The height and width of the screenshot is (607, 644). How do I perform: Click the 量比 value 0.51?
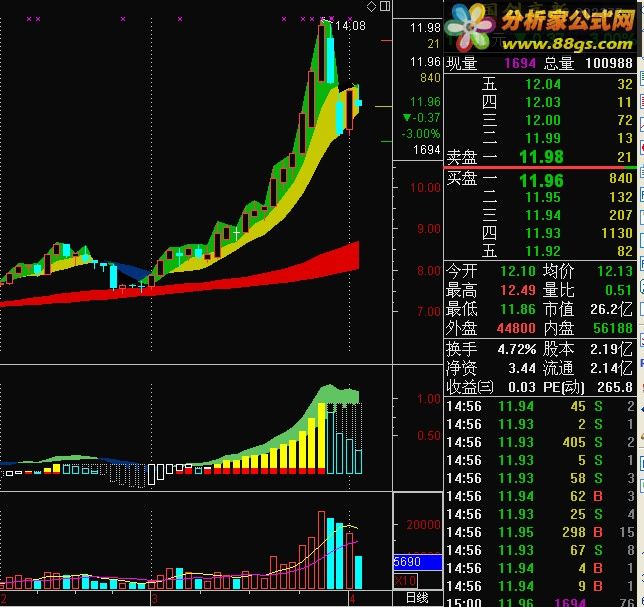click(619, 290)
